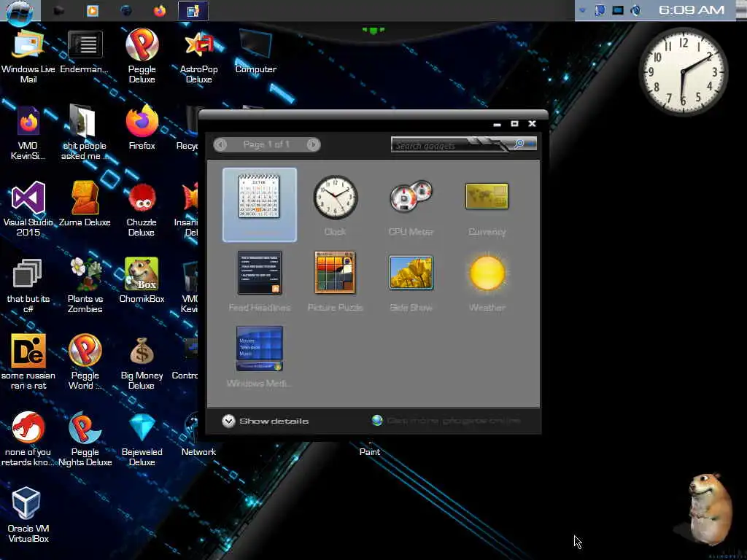Select Plants vs Zombies desktop icon

[x=85, y=286]
